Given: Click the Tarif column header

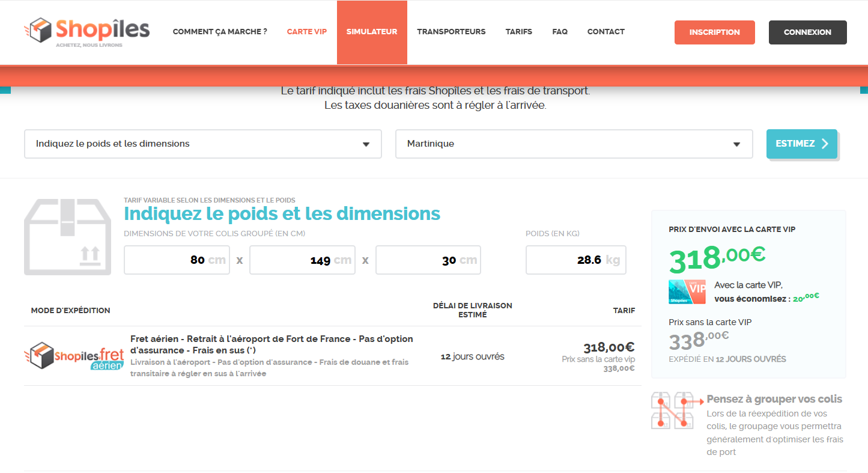Looking at the screenshot, I should [624, 311].
